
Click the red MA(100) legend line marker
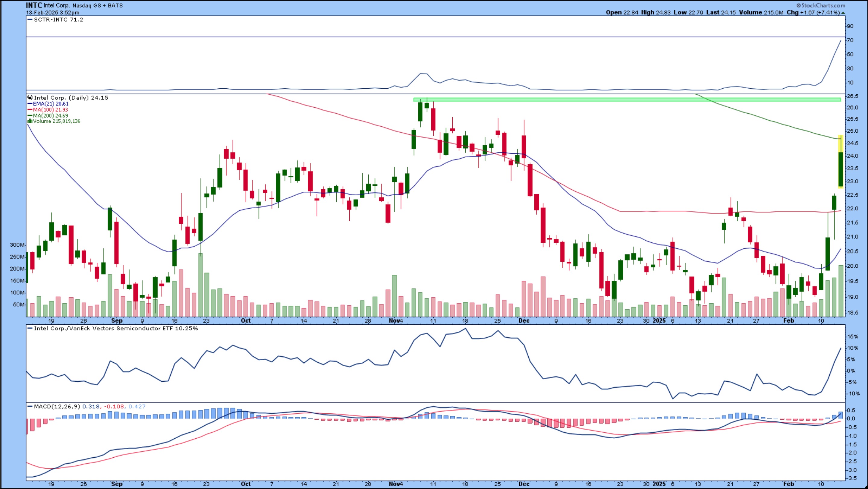click(x=30, y=110)
